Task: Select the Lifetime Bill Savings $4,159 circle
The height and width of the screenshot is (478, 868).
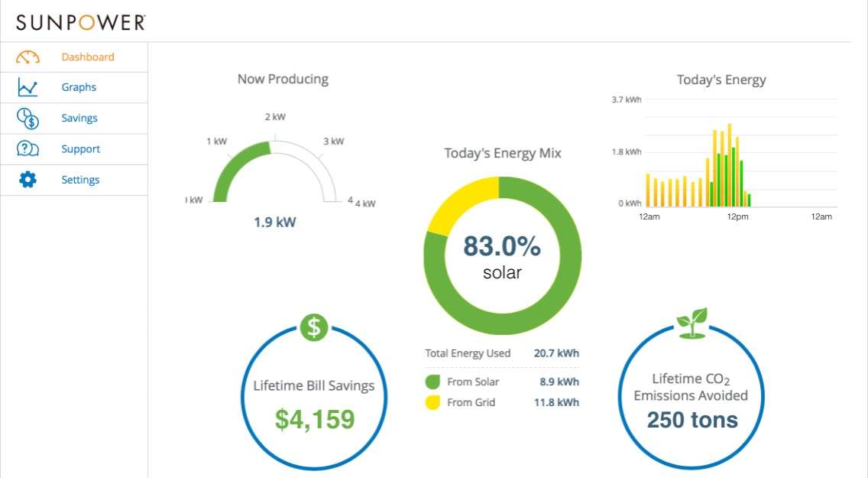Action: tap(314, 398)
